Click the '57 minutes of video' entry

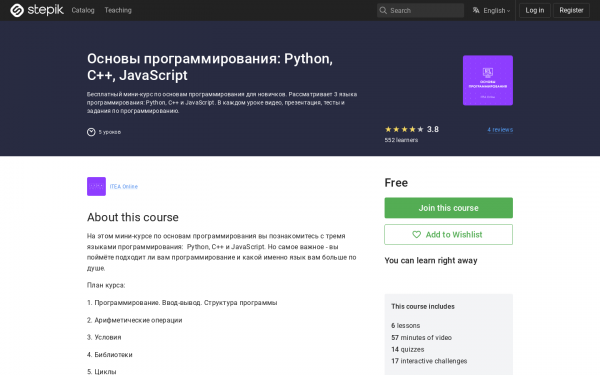tap(421, 338)
